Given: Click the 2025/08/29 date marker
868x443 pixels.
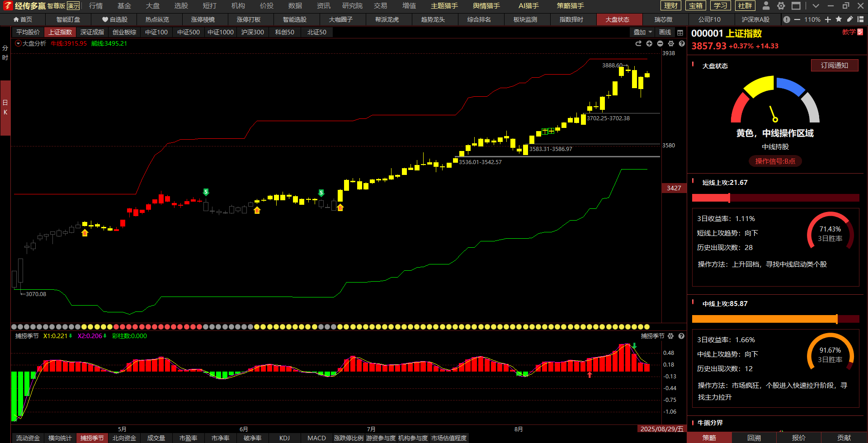Looking at the screenshot, I should tap(662, 429).
